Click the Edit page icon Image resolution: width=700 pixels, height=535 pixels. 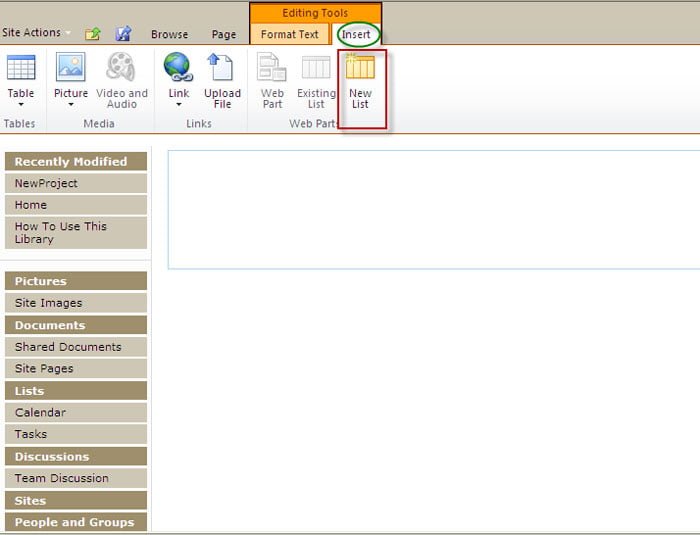click(x=123, y=34)
